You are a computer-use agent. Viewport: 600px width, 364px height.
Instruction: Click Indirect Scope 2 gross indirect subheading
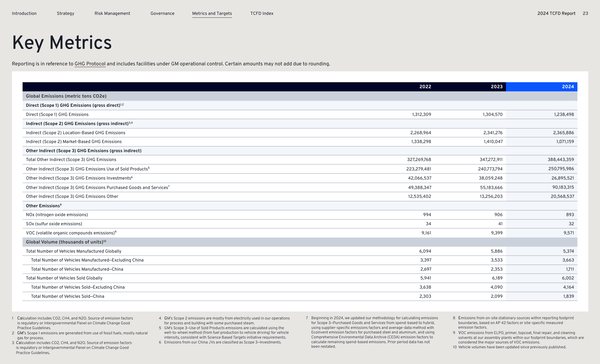click(x=79, y=124)
